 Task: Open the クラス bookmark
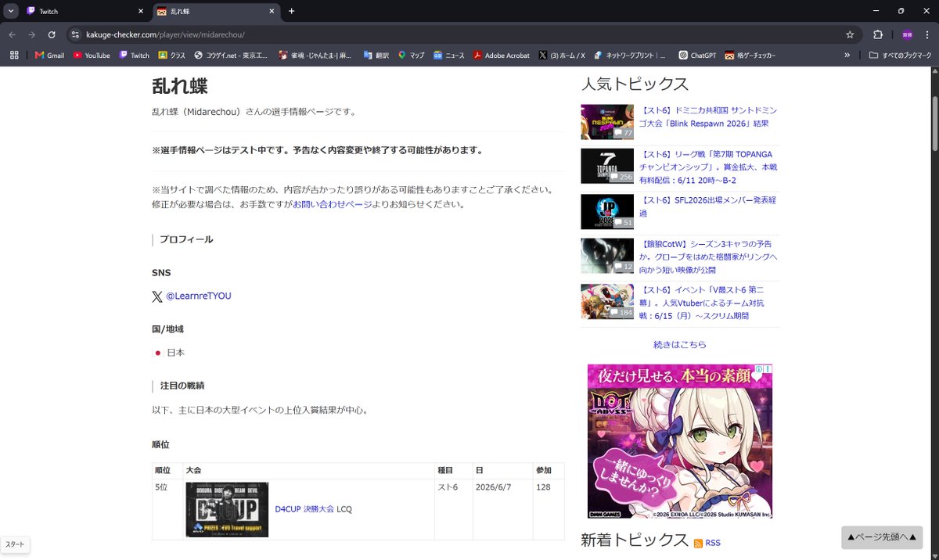172,56
